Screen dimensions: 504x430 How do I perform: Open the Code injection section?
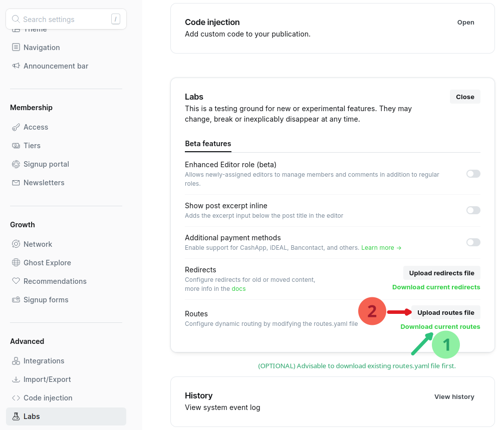click(465, 23)
